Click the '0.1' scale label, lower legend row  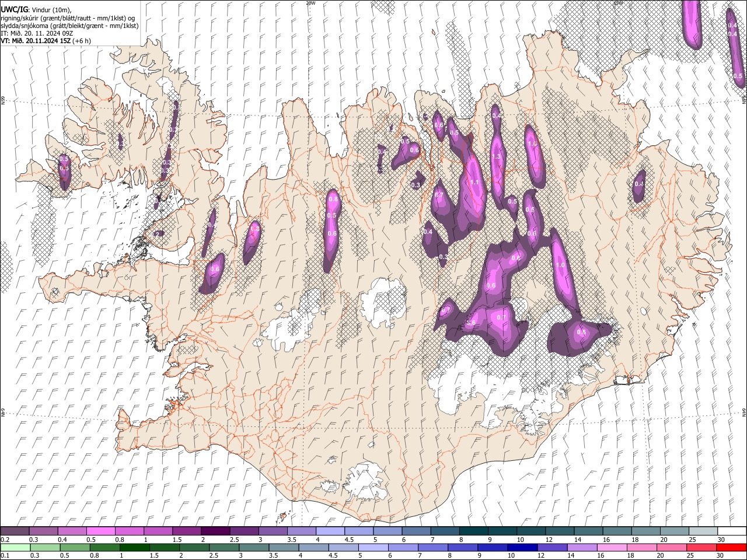tap(5, 556)
